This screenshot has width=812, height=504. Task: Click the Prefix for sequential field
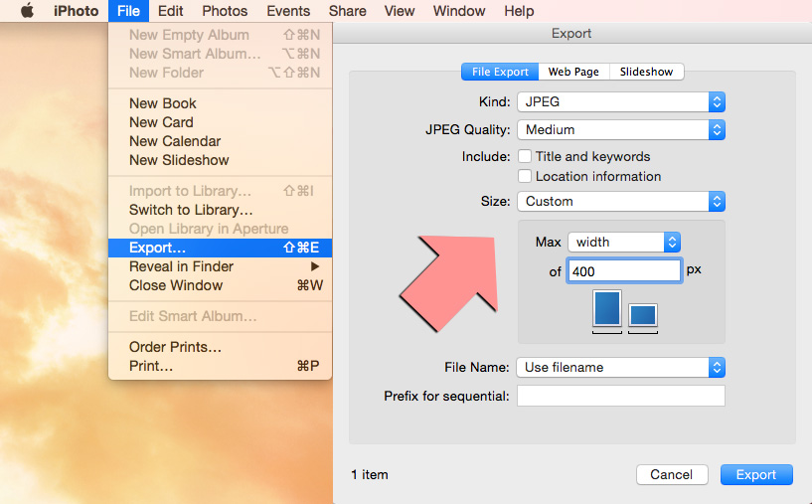(620, 396)
